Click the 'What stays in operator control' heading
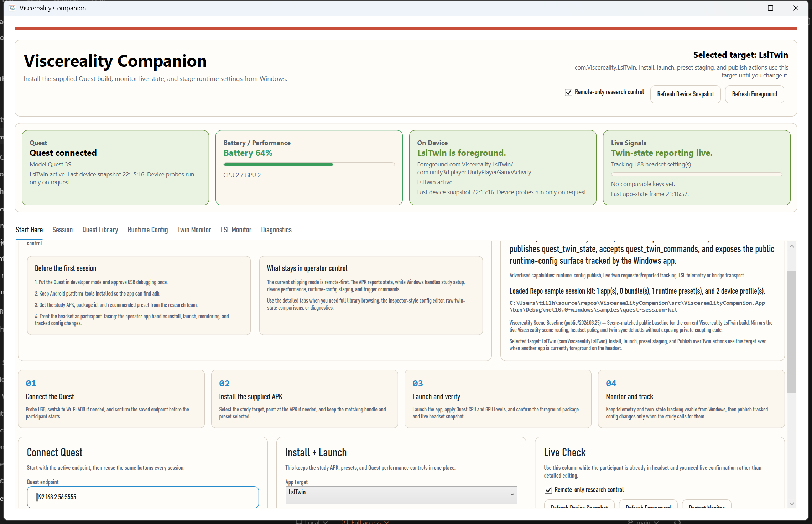 307,268
